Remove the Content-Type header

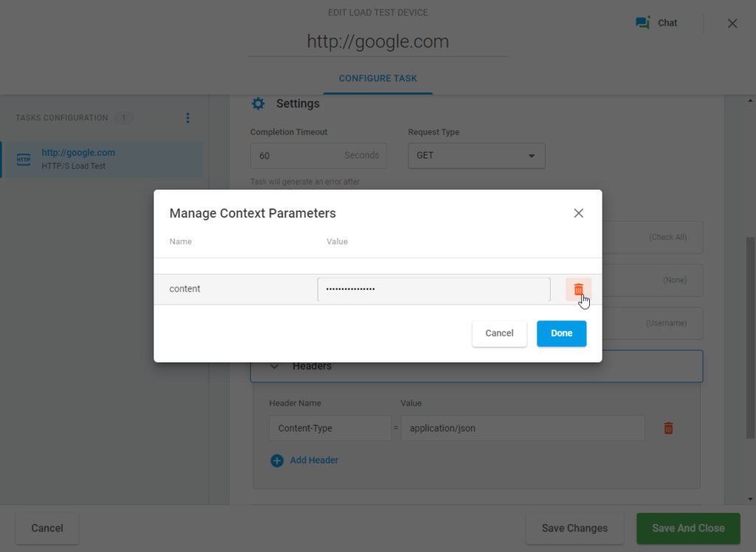[668, 428]
